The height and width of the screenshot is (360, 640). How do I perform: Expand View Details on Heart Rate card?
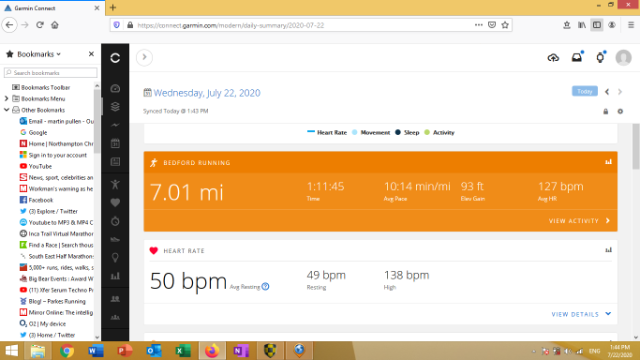click(x=581, y=314)
